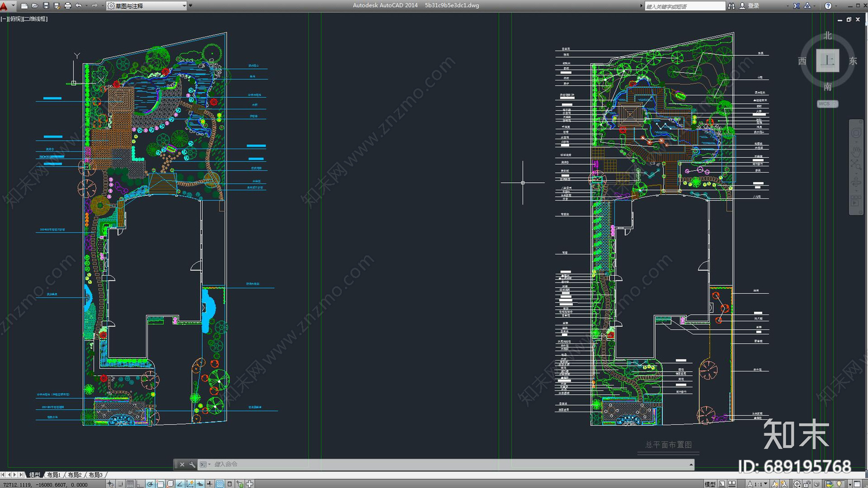The width and height of the screenshot is (868, 488).
Task: Toggle Quick Properties in status bar
Action: [229, 484]
